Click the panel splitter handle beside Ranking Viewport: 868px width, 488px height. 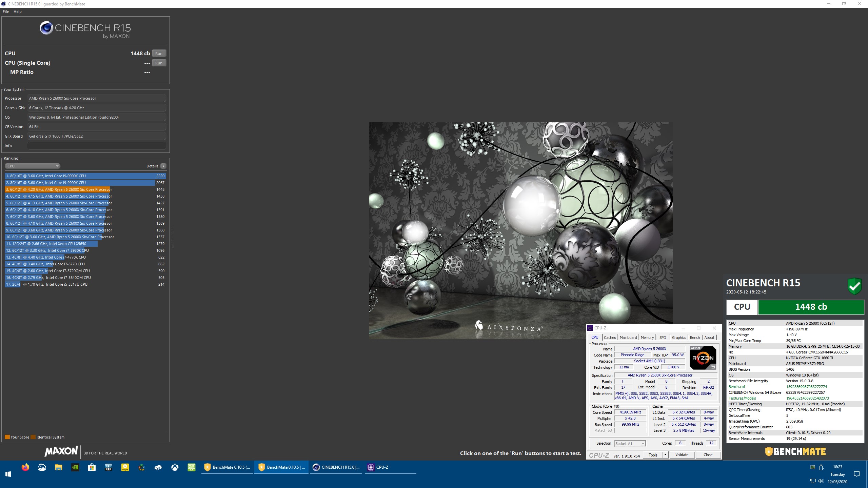click(173, 238)
